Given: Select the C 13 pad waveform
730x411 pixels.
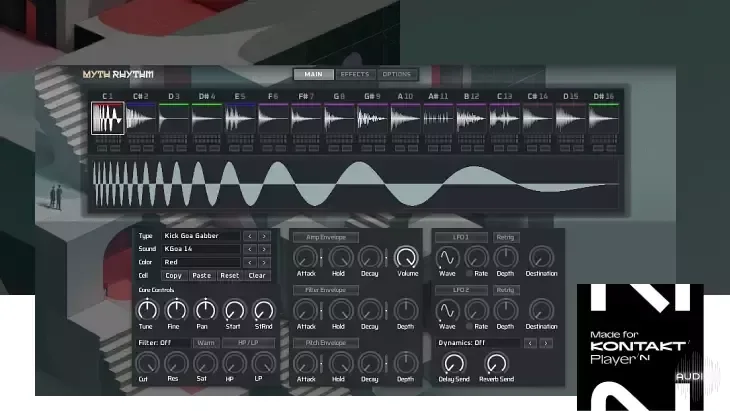Looking at the screenshot, I should 504,119.
